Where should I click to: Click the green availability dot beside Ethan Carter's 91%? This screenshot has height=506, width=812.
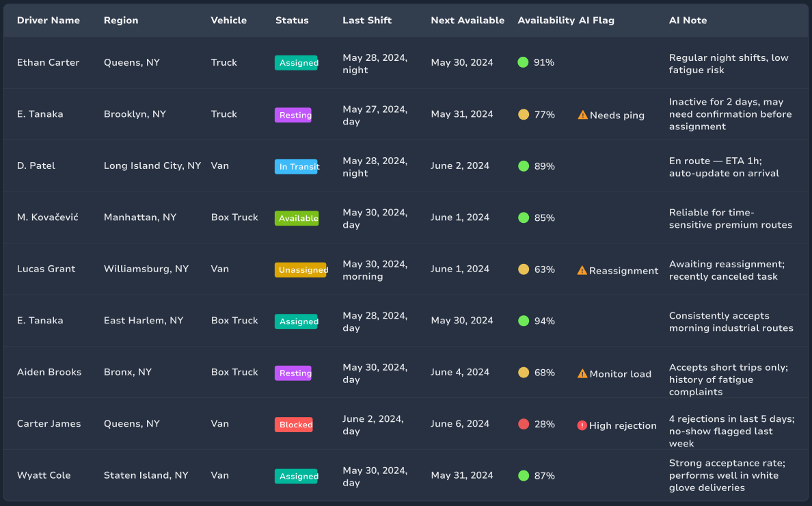pos(523,62)
